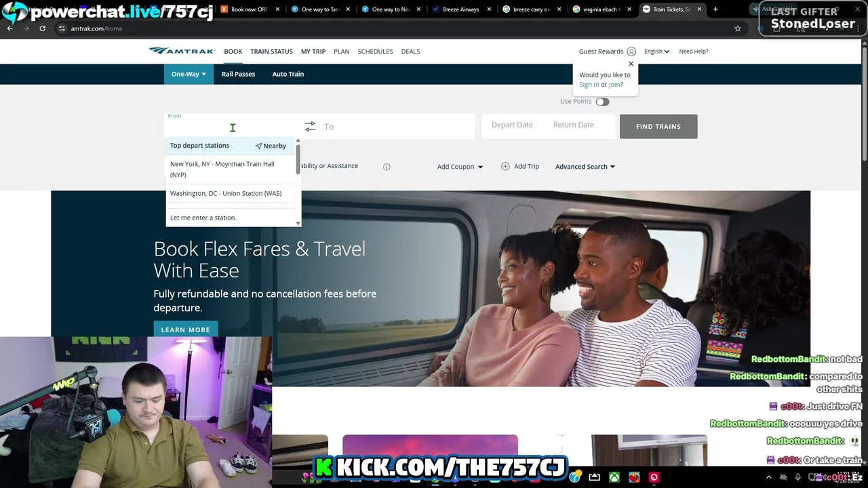This screenshot has width=868, height=488.
Task: Click the Guest Rewards text link
Action: 601,52
